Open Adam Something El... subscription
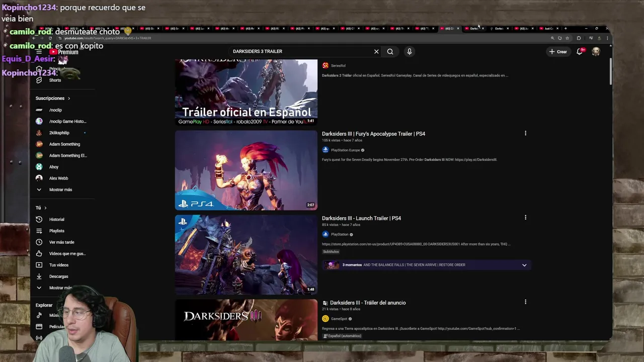Viewport: 644px width, 362px height. click(68, 155)
